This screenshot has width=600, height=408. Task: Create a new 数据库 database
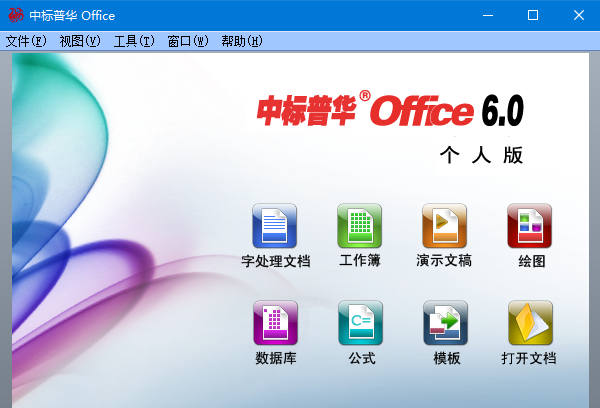click(x=275, y=323)
